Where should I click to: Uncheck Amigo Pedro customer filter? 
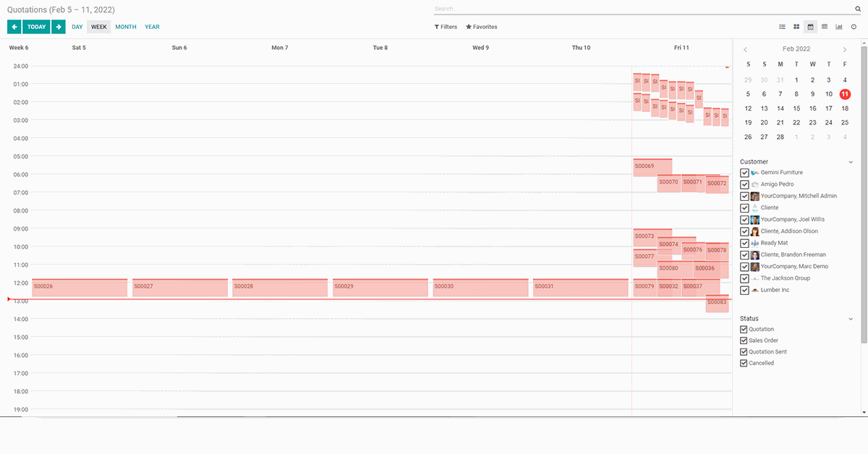pos(744,184)
